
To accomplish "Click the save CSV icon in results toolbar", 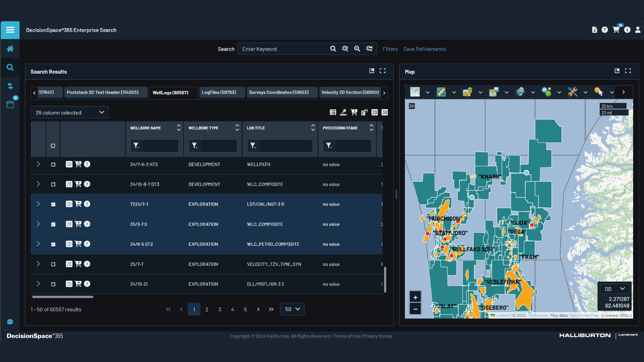I will [x=364, y=112].
